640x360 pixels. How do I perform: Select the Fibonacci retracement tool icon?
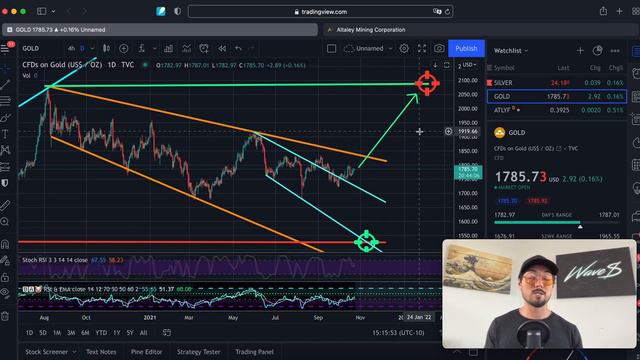pyautogui.click(x=5, y=101)
